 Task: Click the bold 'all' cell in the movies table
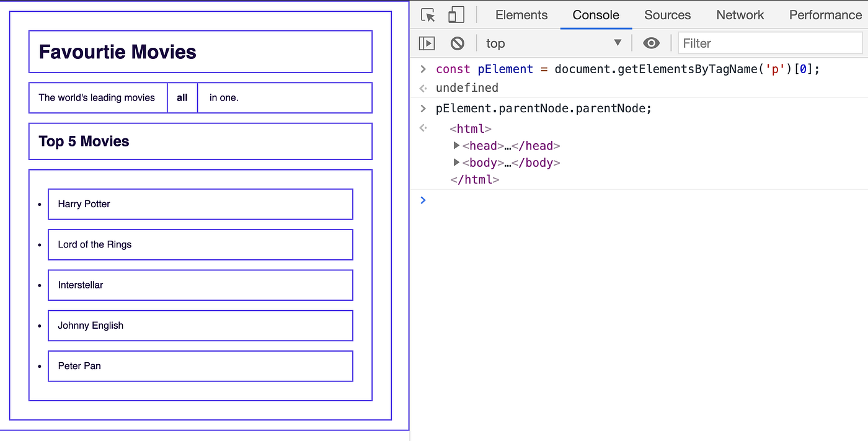pos(182,97)
